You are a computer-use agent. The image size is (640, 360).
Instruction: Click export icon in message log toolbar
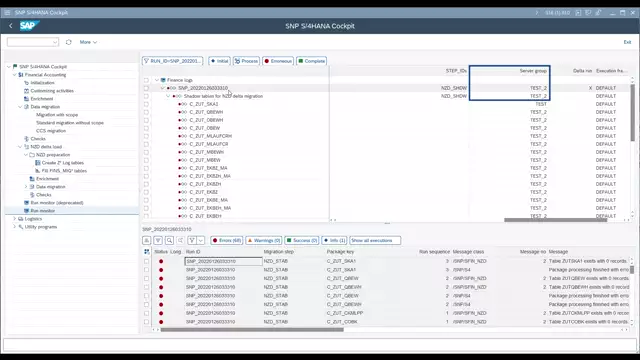pos(147,240)
